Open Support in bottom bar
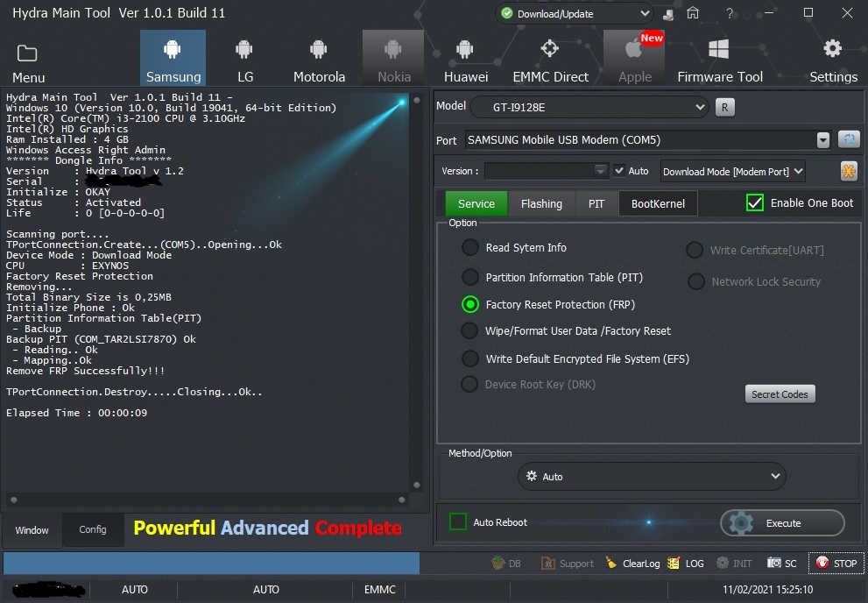This screenshot has height=603, width=868. click(x=567, y=564)
